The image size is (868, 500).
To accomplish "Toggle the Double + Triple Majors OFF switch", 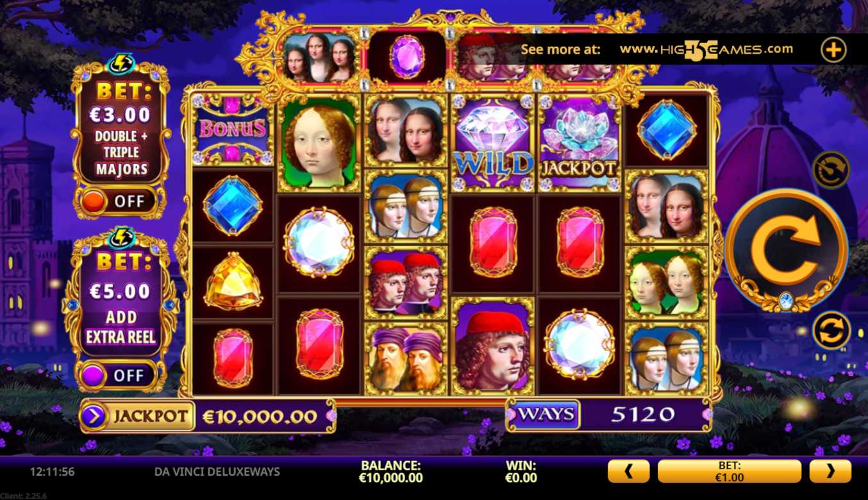I will tap(119, 201).
